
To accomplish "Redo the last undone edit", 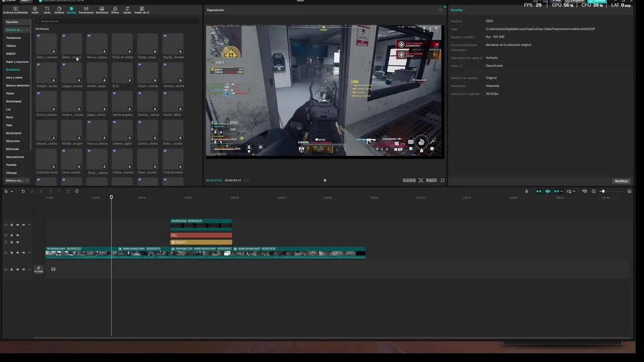I will 32,191.
